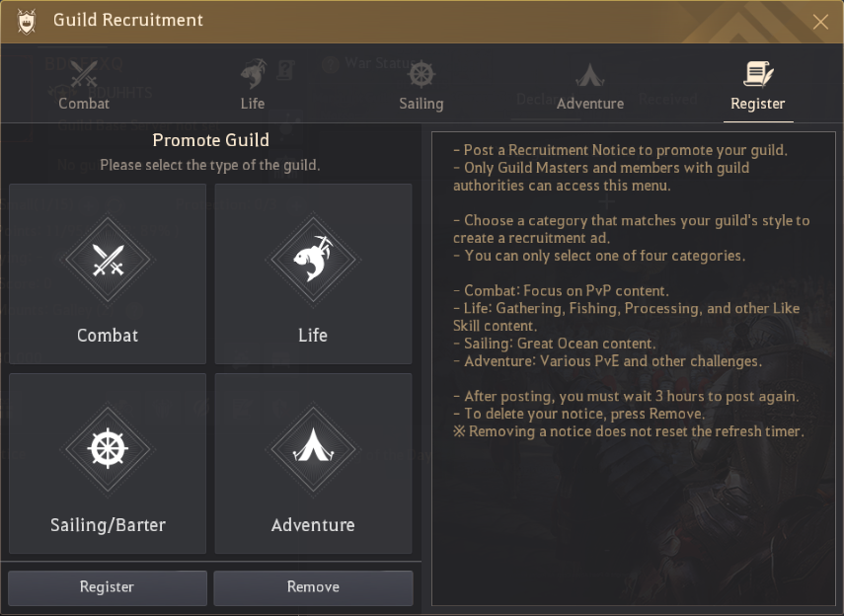
Task: Close the Guild Recruitment window
Action: (820, 22)
